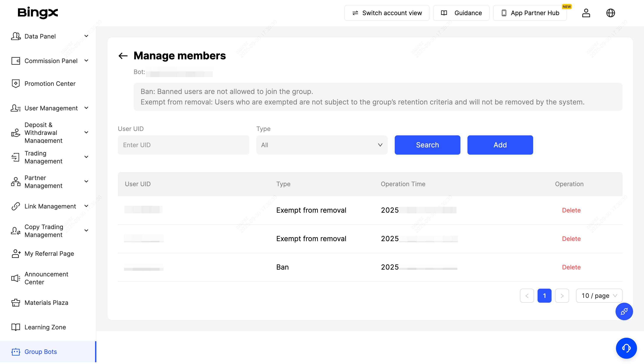Open the user profile icon

586,13
